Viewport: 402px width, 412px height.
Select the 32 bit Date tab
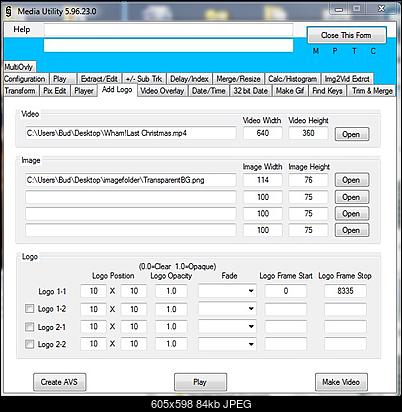(x=251, y=91)
